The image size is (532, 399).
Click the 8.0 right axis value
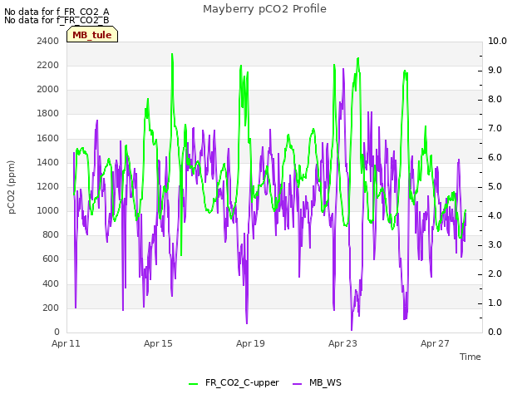click(x=495, y=100)
